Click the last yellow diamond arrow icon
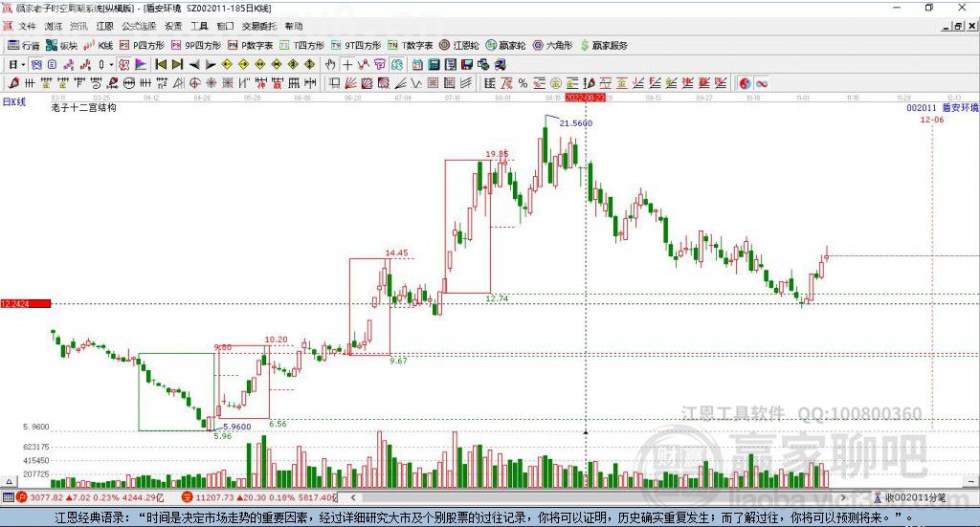Screen dimensions: 980x527 click(x=309, y=64)
